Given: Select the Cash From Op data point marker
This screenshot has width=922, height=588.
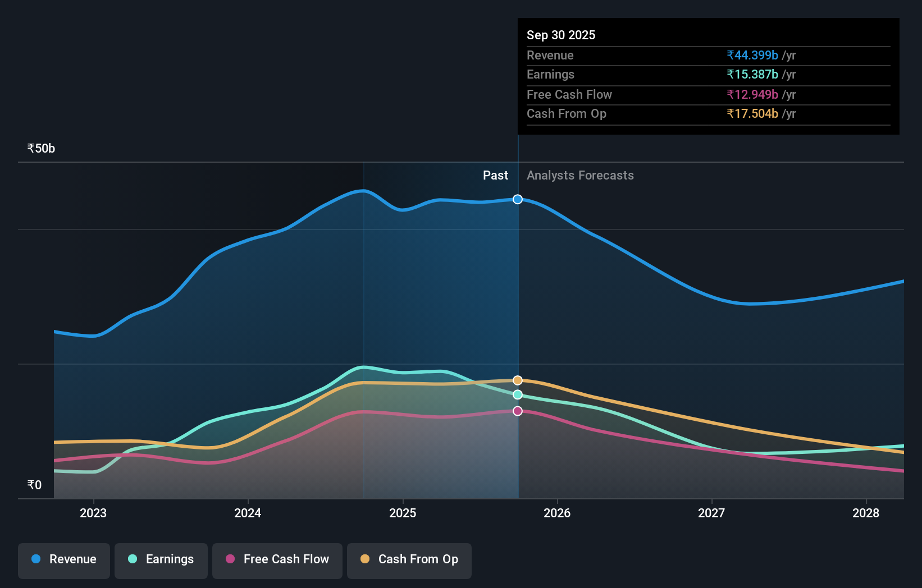Looking at the screenshot, I should pyautogui.click(x=517, y=380).
